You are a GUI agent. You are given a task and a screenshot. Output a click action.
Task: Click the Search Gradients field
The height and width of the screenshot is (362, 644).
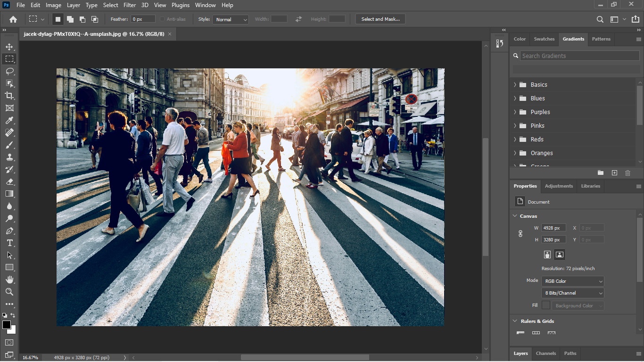[579, 56]
